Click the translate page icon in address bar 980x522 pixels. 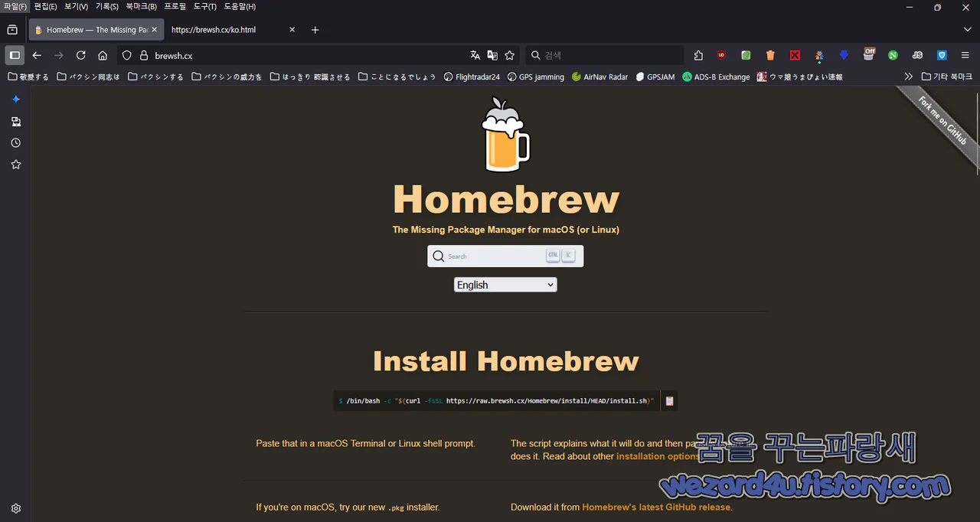tap(475, 55)
